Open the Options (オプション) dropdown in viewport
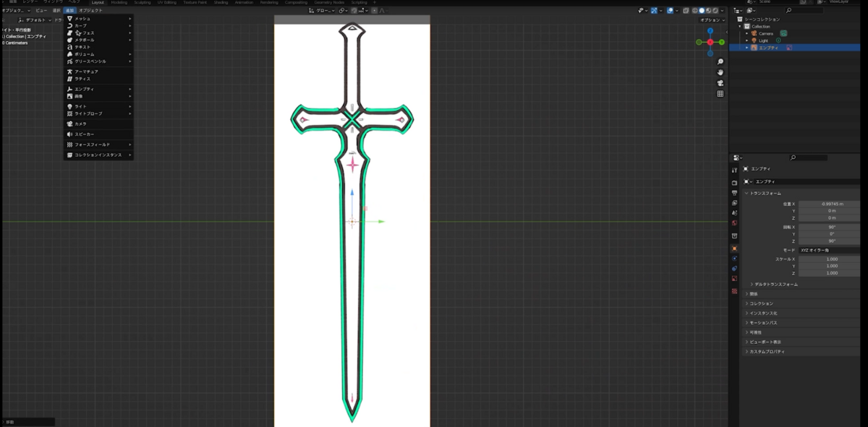This screenshot has width=868, height=427. click(x=712, y=20)
